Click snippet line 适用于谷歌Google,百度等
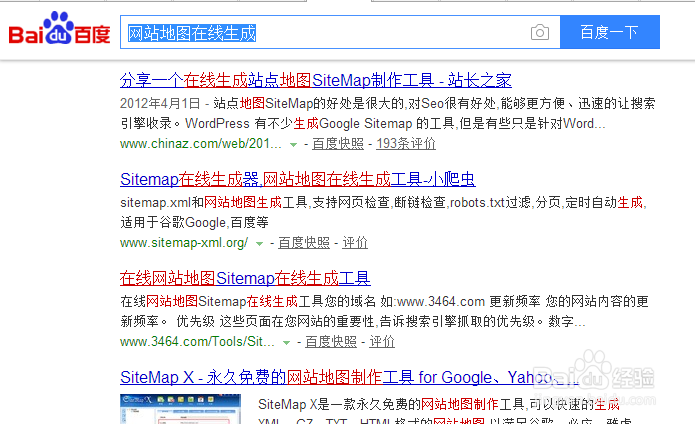Screen dimensions: 695x424 pos(195,222)
